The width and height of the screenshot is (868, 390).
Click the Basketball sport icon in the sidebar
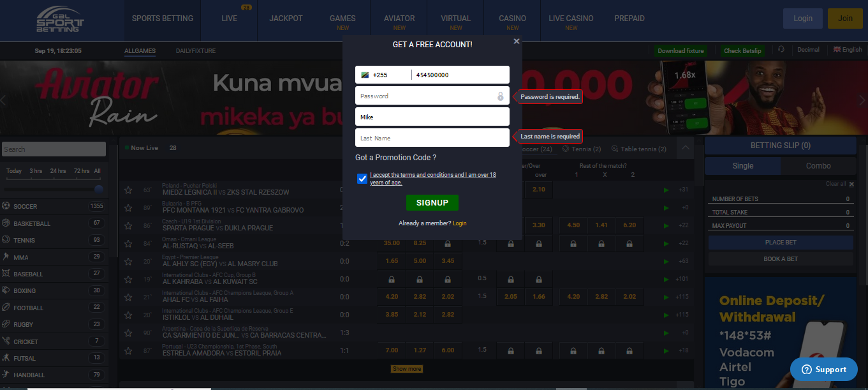[x=6, y=223]
